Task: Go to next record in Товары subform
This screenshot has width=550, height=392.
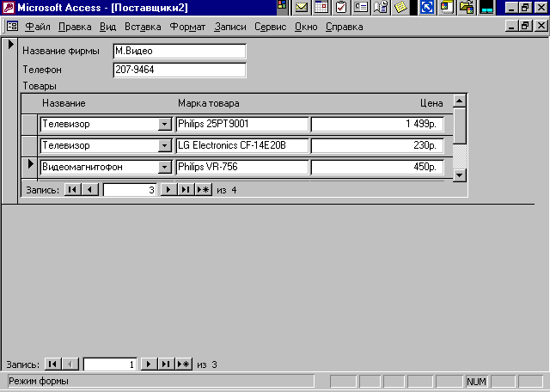Action: 168,190
